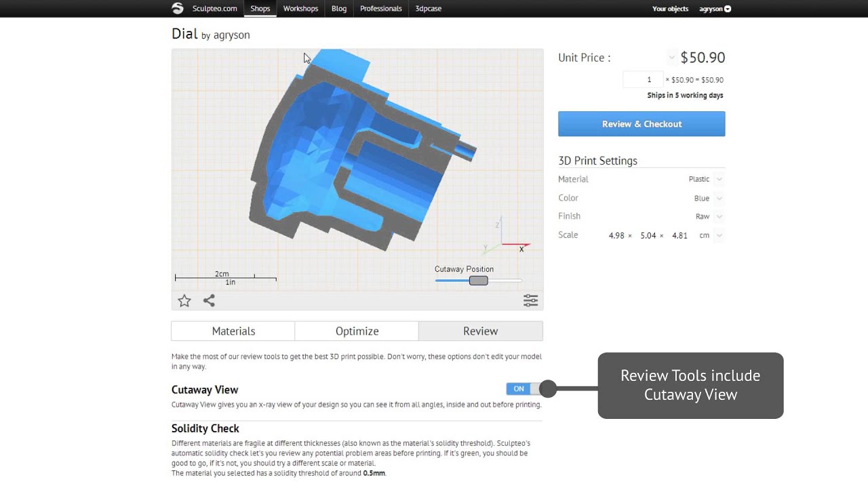Click the Ships in 5 working days text
This screenshot has width=868, height=488.
[x=685, y=96]
